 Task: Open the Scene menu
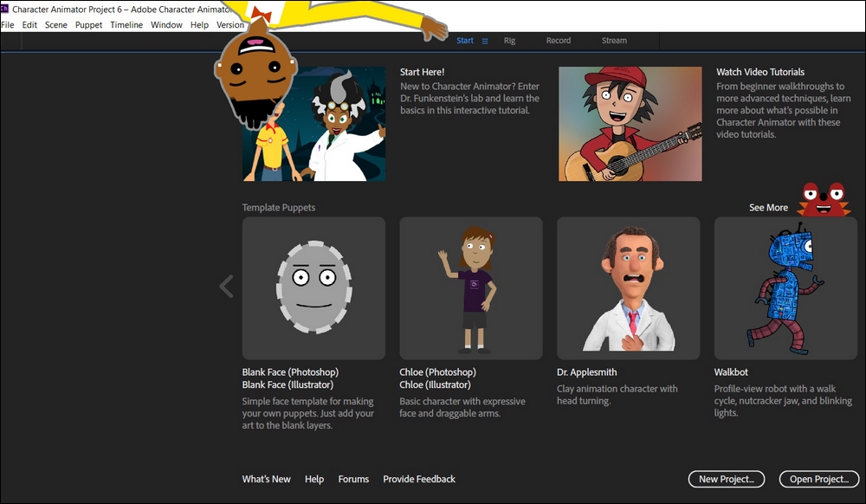[x=55, y=25]
